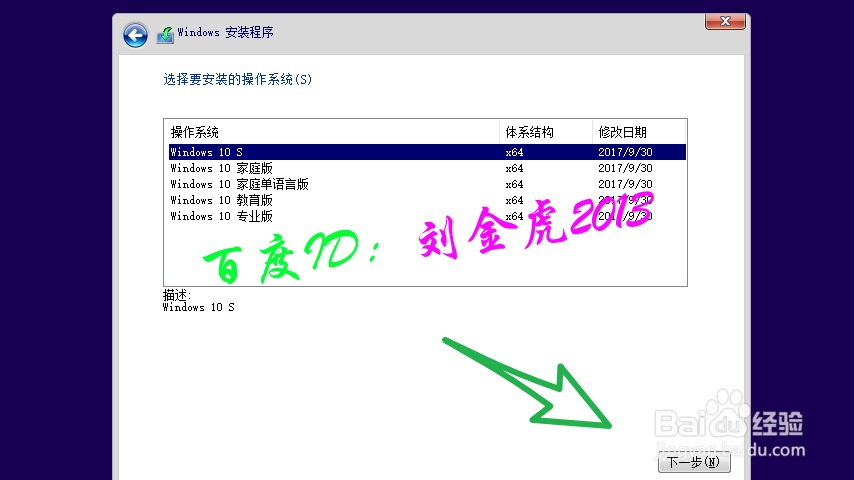Click the Windows 10 S description text
854x480 pixels.
(199, 307)
